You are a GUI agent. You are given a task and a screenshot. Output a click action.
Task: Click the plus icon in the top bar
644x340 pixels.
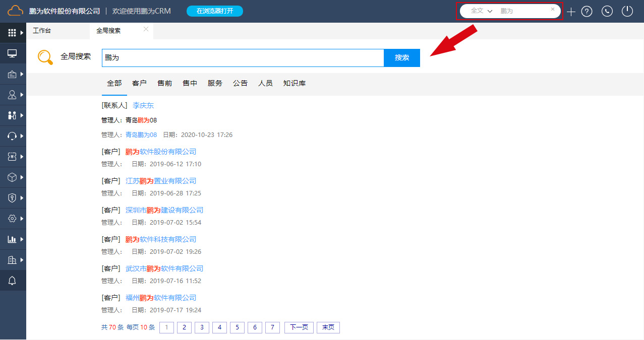[x=571, y=12]
